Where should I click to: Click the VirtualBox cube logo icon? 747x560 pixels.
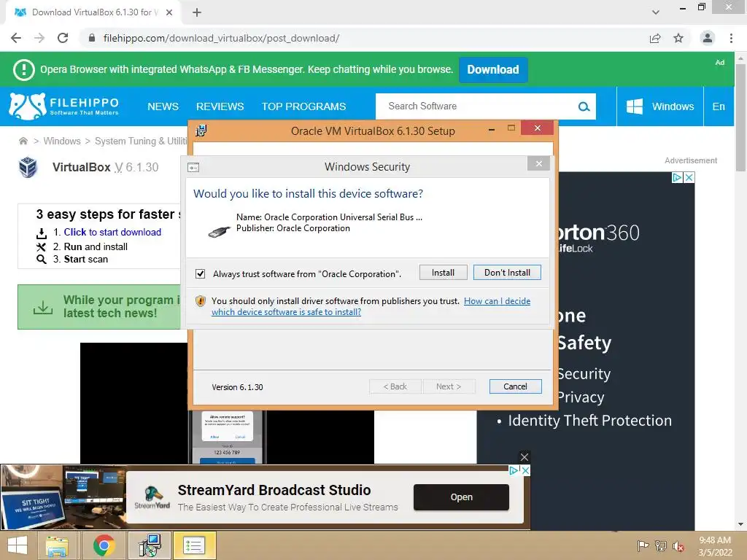pyautogui.click(x=28, y=167)
